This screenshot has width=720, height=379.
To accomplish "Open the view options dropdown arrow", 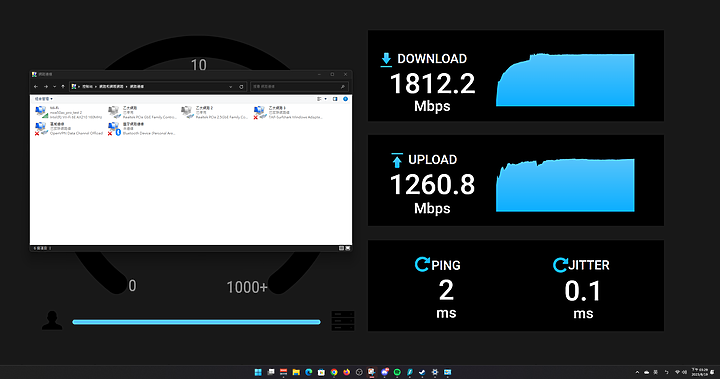I will [x=326, y=99].
